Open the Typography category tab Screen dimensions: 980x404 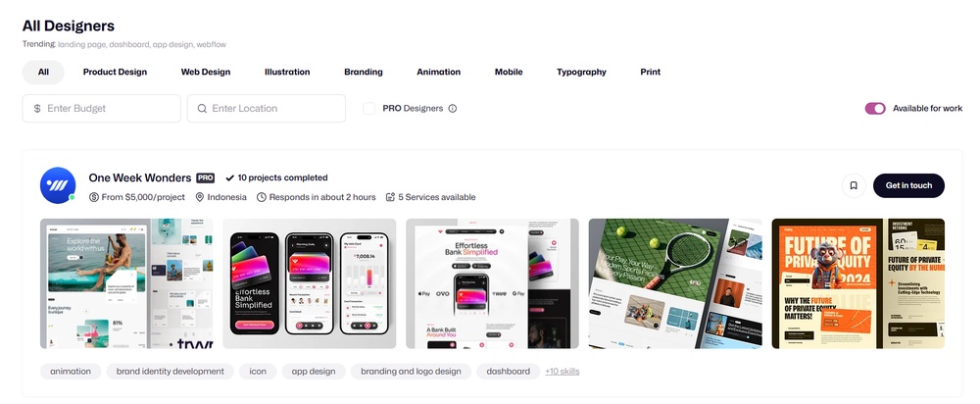(x=581, y=72)
